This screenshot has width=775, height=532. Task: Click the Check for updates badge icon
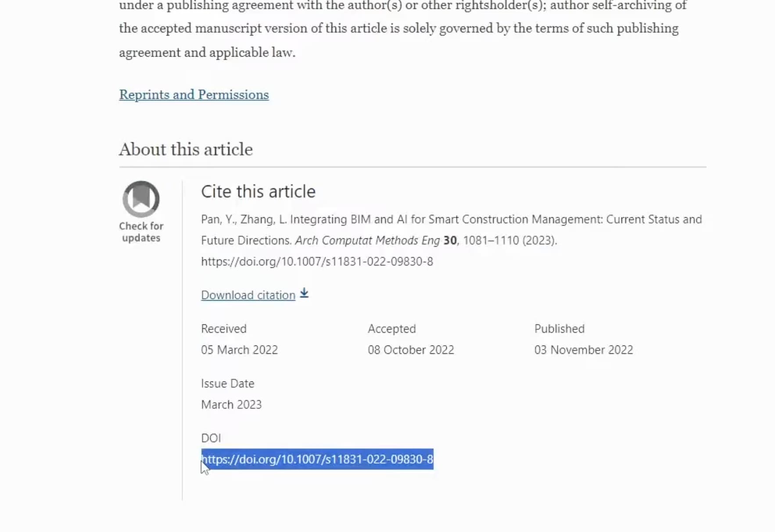click(x=141, y=199)
